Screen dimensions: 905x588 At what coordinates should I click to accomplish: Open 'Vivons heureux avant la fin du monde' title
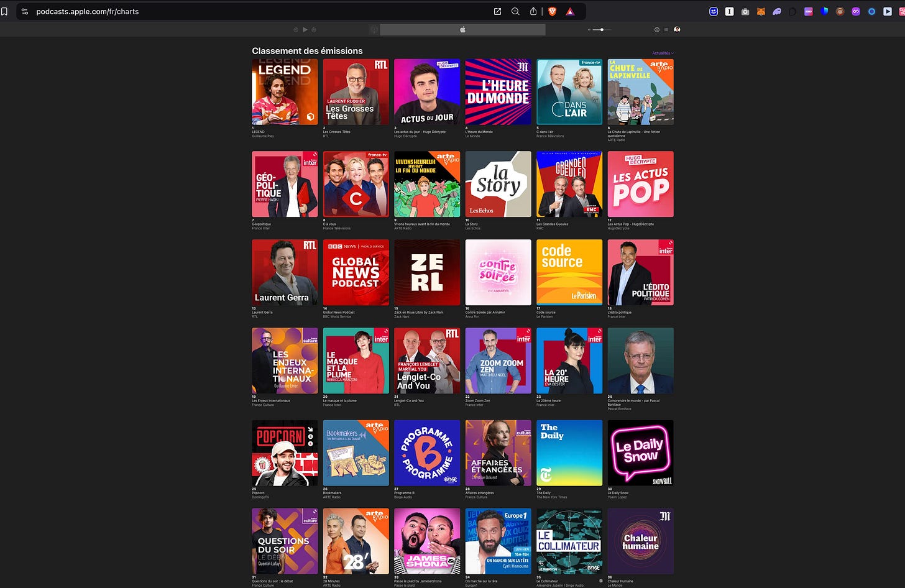(x=422, y=224)
